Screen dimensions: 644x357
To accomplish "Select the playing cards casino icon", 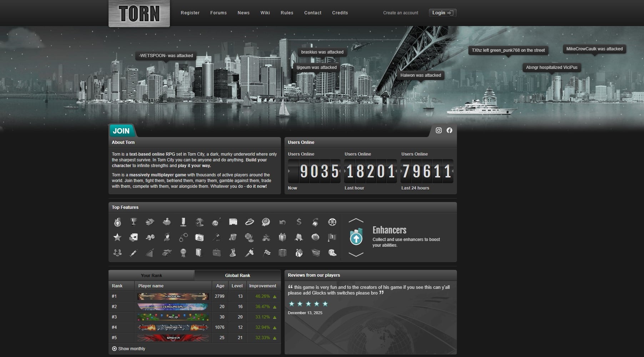I will click(x=135, y=237).
